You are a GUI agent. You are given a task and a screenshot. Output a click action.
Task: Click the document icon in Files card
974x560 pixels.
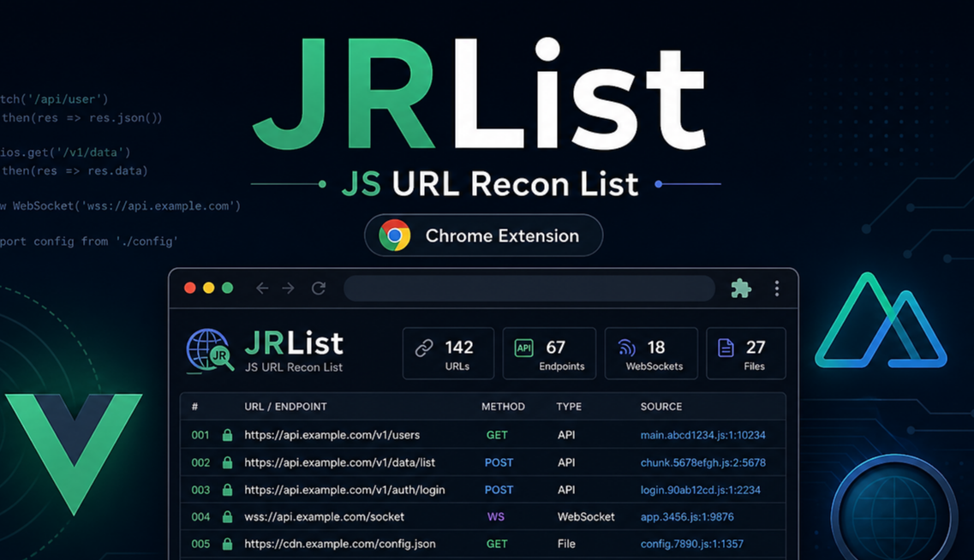click(726, 348)
